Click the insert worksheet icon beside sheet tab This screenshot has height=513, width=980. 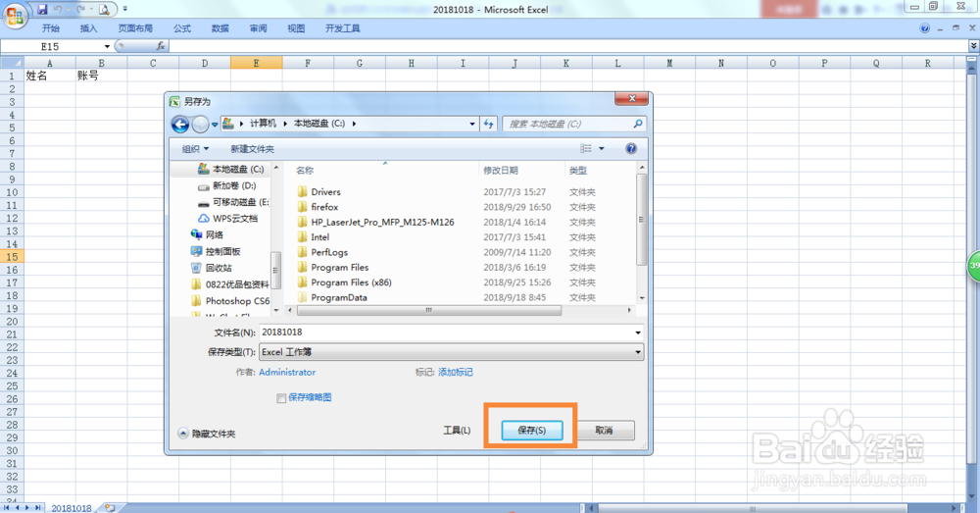[110, 508]
